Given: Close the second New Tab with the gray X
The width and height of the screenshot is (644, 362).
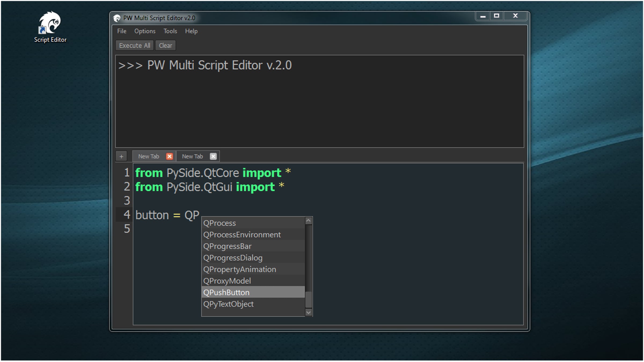Looking at the screenshot, I should pyautogui.click(x=213, y=156).
